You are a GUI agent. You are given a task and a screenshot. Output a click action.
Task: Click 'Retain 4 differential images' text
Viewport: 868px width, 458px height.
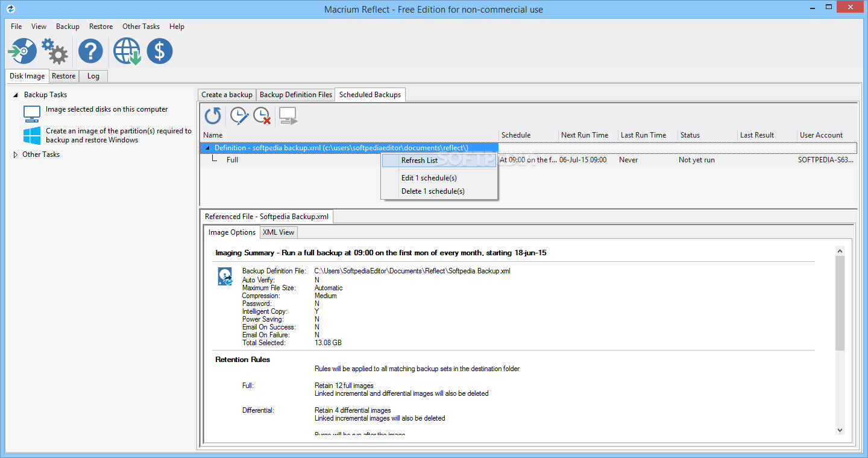353,410
